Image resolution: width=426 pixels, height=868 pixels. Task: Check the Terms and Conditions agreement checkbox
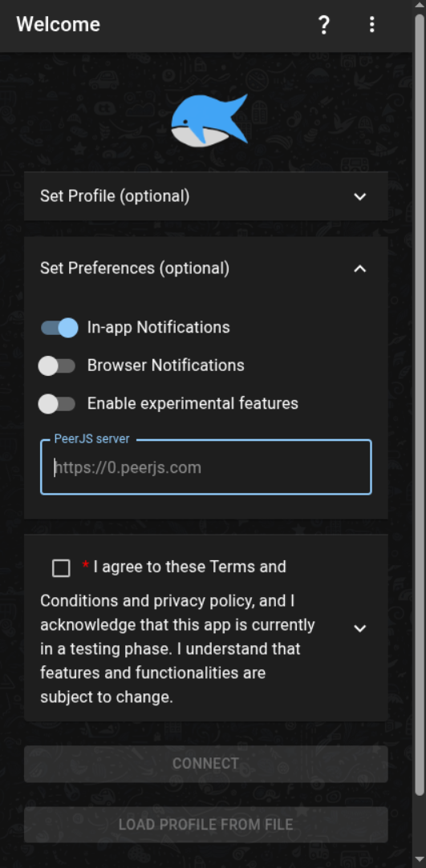(61, 568)
